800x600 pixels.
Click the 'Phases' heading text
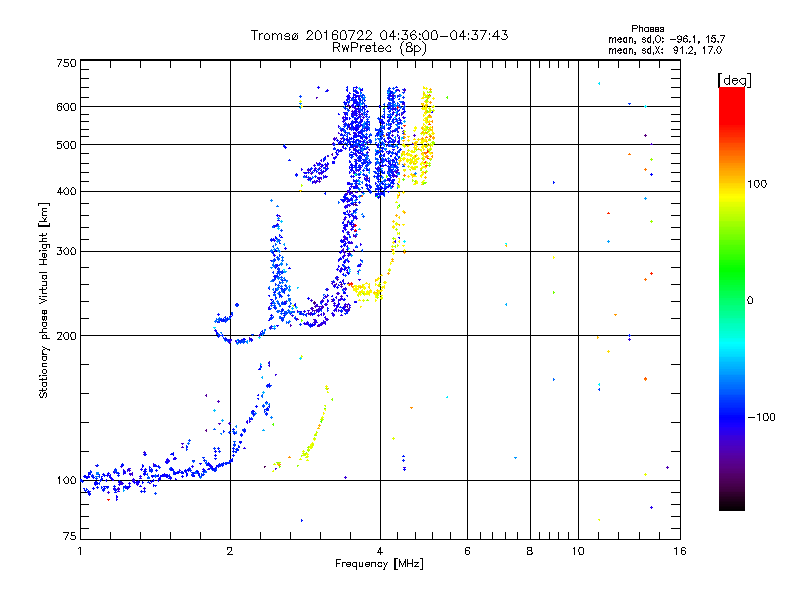[647, 29]
